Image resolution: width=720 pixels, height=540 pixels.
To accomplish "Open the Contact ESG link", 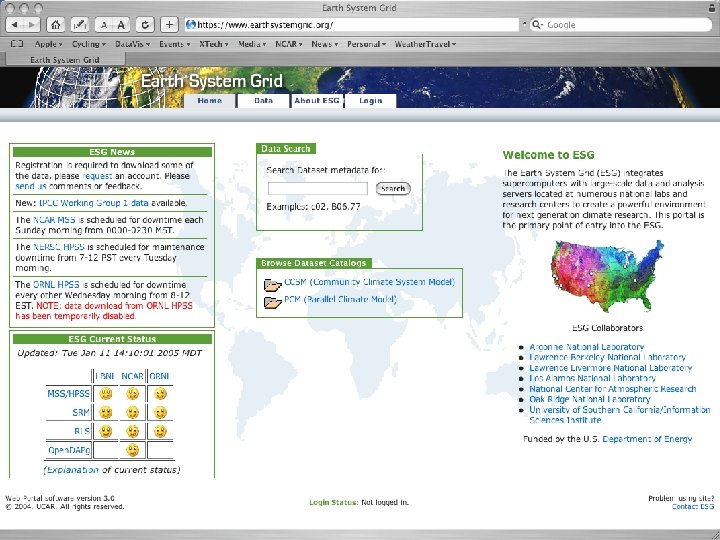I will tap(693, 506).
